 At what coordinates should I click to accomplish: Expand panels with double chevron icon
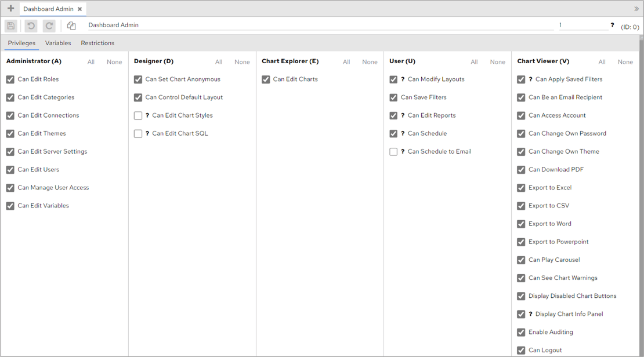[636, 9]
